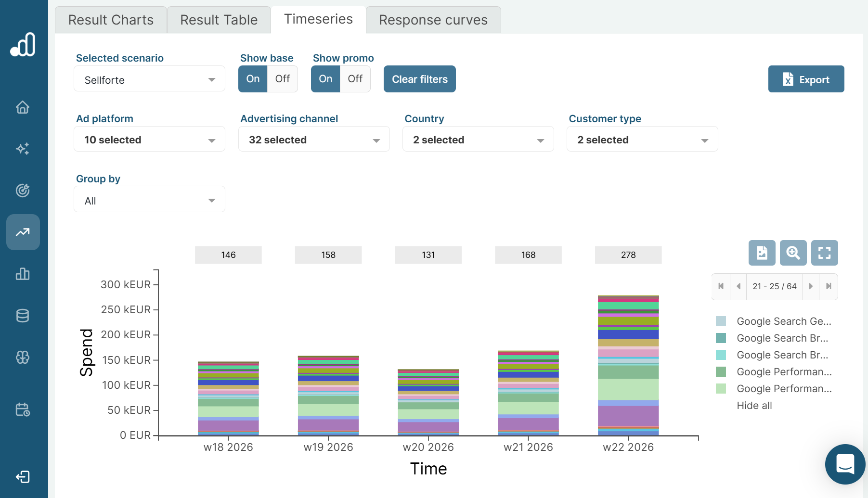
Task: Expand the Advertising channel dropdown
Action: (314, 140)
